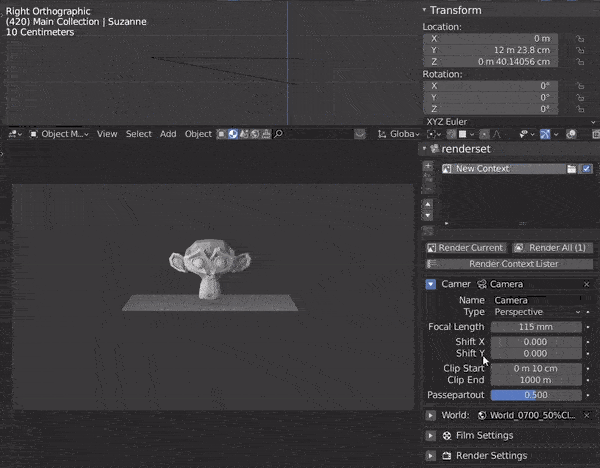
Task: Click the Focal Length 115 mm field
Action: click(536, 327)
